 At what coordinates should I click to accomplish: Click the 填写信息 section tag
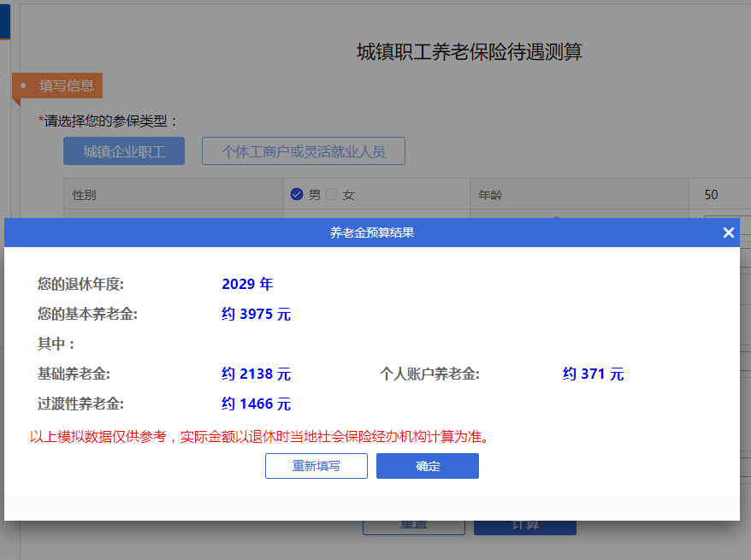coord(62,85)
